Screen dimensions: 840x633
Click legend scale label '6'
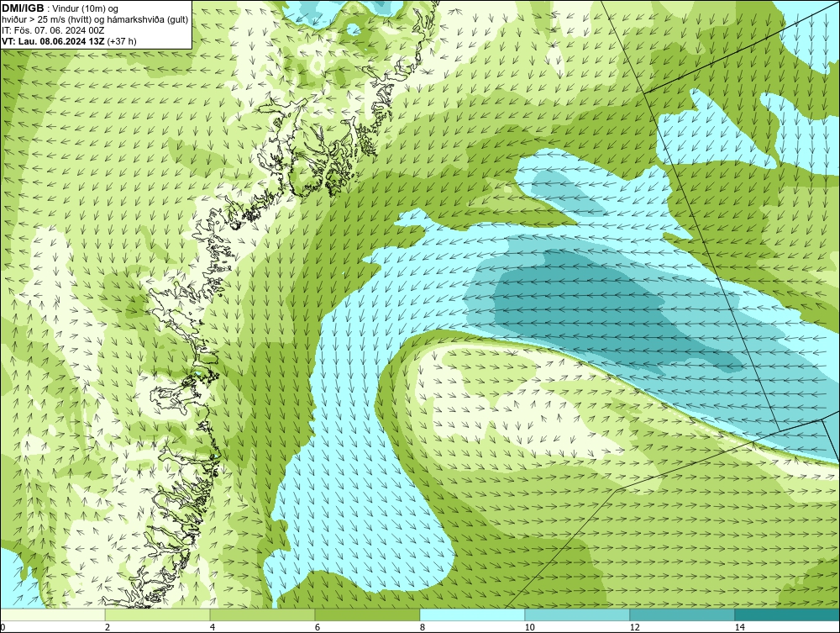(318, 628)
